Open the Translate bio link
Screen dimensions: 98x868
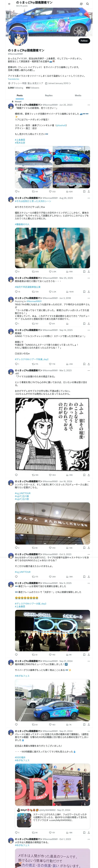coord(14,79)
